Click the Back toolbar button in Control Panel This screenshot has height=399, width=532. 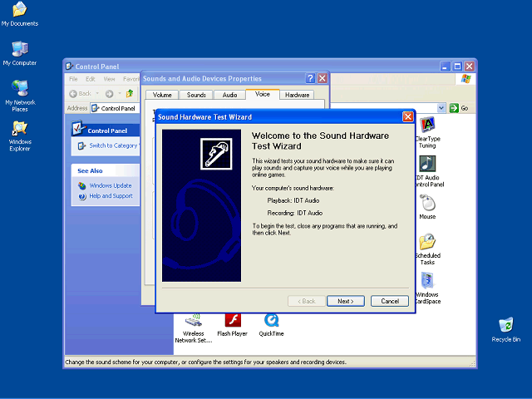[81, 93]
